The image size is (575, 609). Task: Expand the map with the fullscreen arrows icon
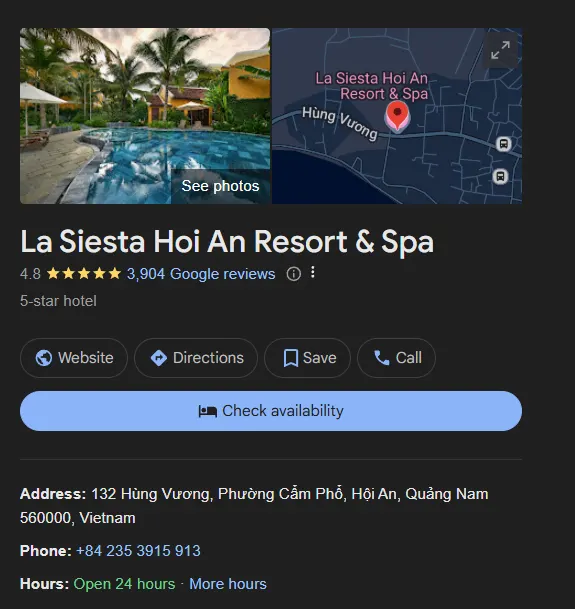pos(500,50)
